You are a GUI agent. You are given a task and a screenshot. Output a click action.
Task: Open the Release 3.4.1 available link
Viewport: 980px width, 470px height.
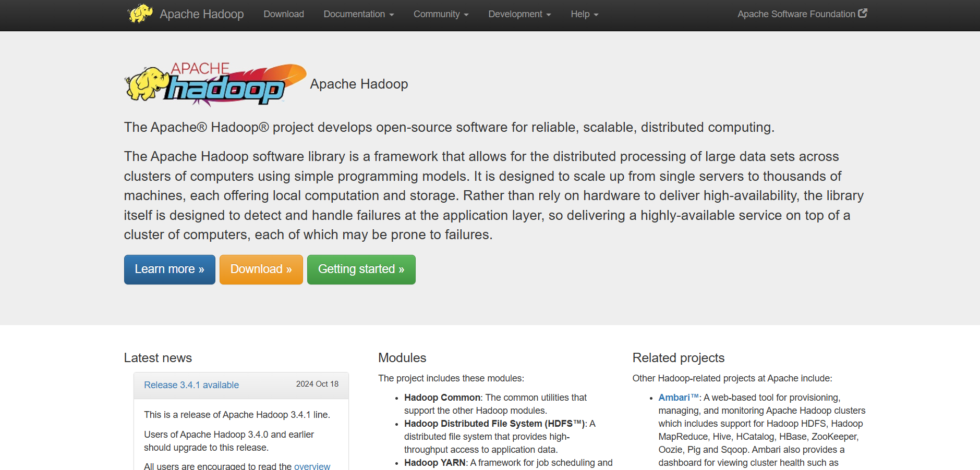tap(191, 385)
